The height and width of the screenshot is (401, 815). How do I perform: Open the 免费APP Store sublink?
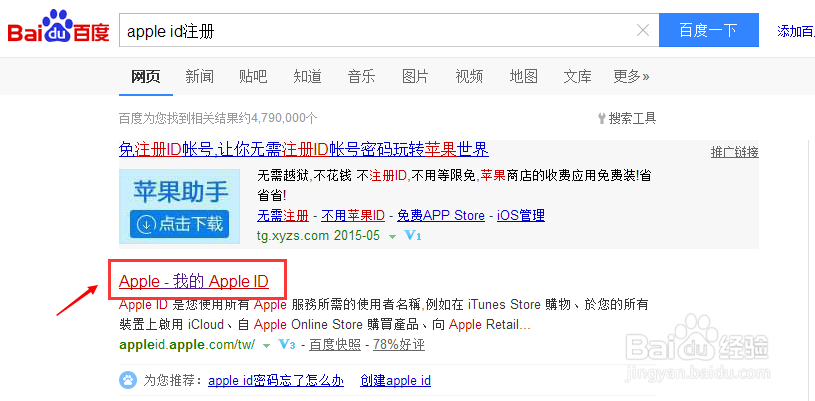pos(441,215)
